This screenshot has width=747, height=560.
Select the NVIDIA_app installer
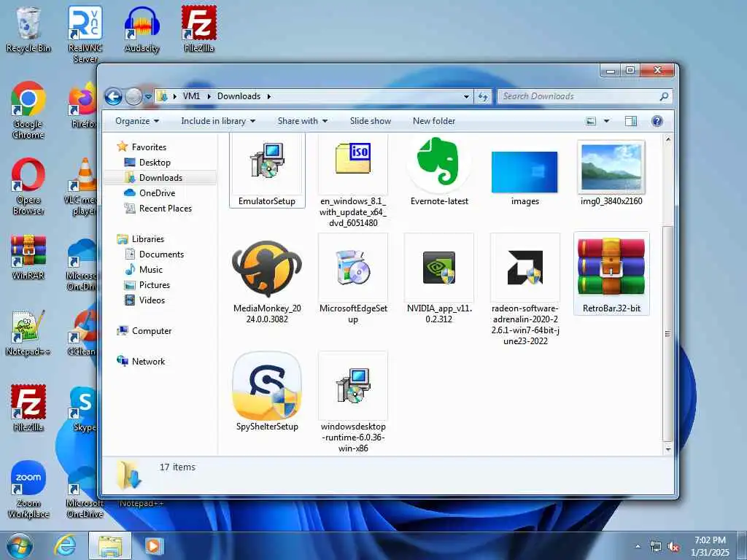(439, 280)
